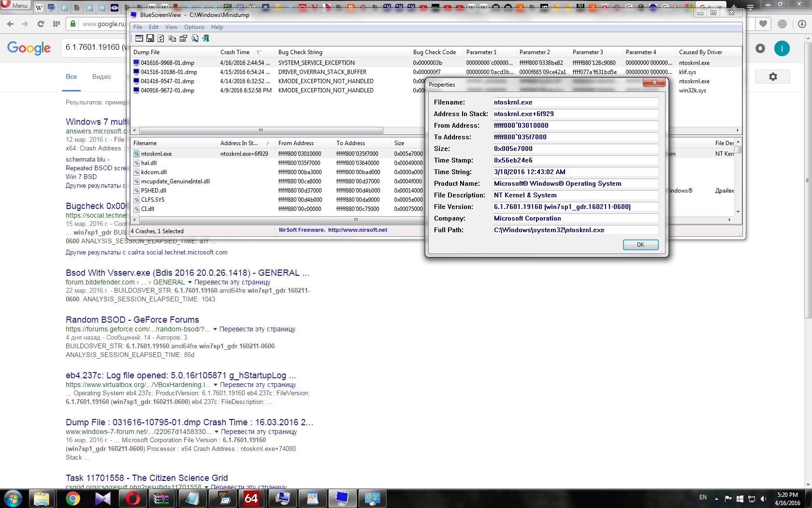Open NirSoft website link in status bar

point(357,230)
